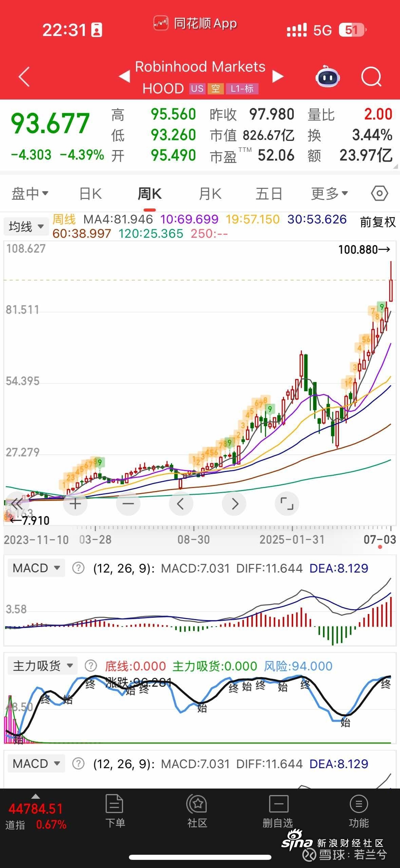
Task: Tap the 风险:94.000 indicator value
Action: pos(298,666)
